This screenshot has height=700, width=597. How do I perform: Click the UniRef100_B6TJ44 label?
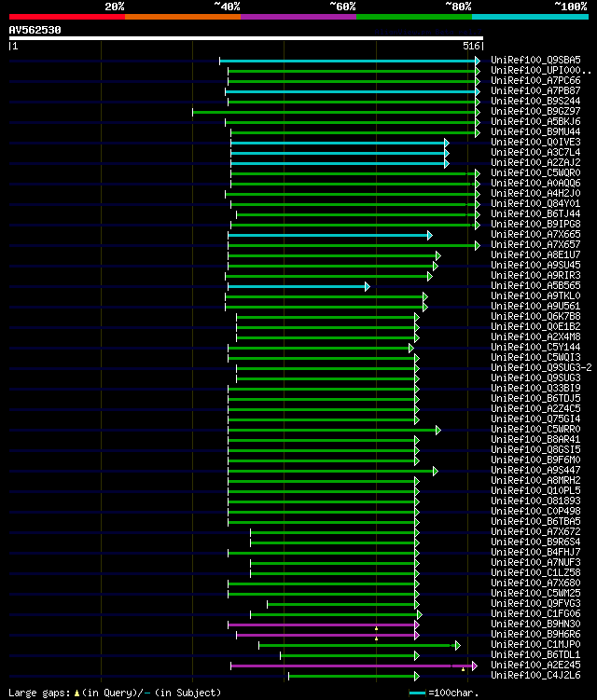point(535,213)
